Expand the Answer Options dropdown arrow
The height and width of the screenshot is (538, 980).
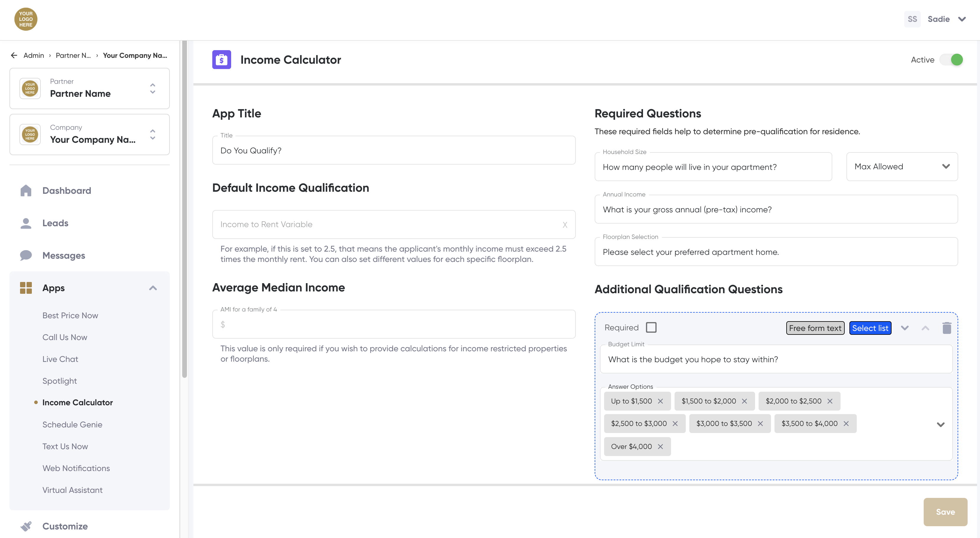[x=940, y=424]
